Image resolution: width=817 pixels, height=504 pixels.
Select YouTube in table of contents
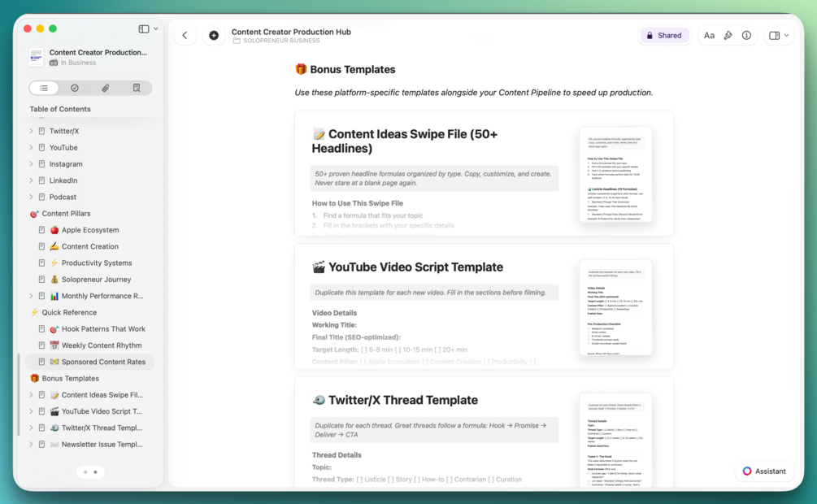pos(63,147)
